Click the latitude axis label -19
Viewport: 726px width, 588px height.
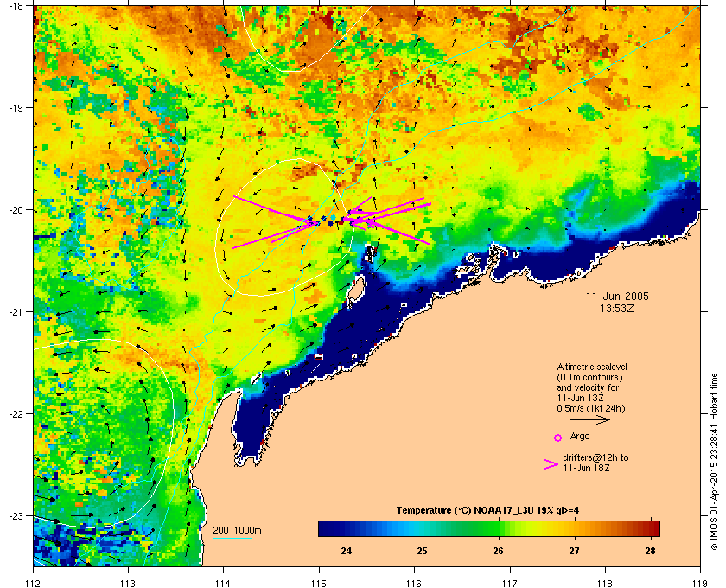(x=16, y=108)
